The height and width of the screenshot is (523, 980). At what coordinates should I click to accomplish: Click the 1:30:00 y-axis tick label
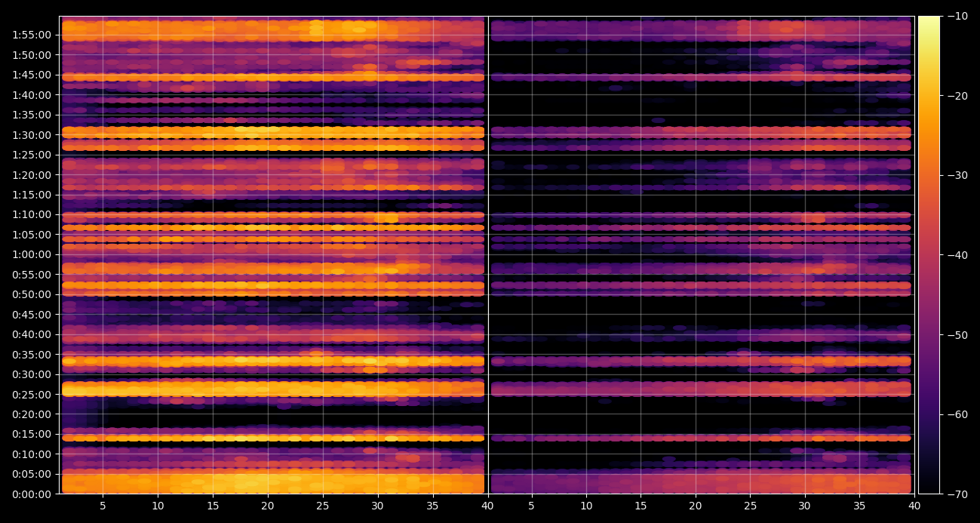33,135
